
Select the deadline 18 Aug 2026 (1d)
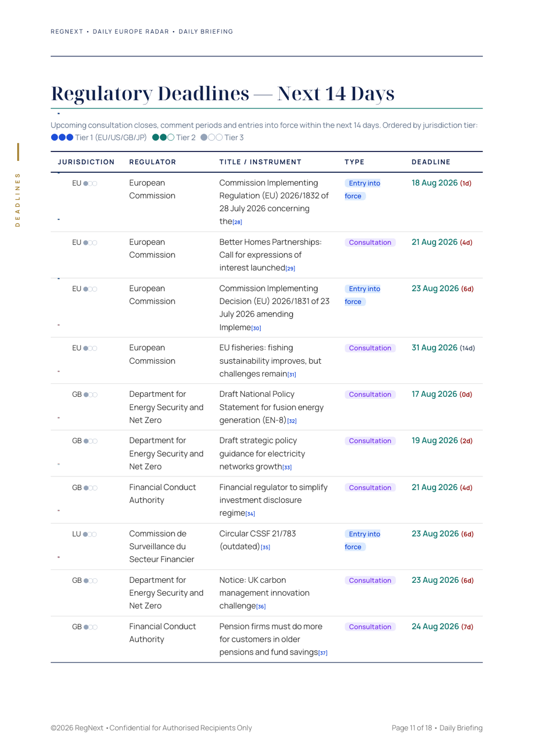click(442, 183)
